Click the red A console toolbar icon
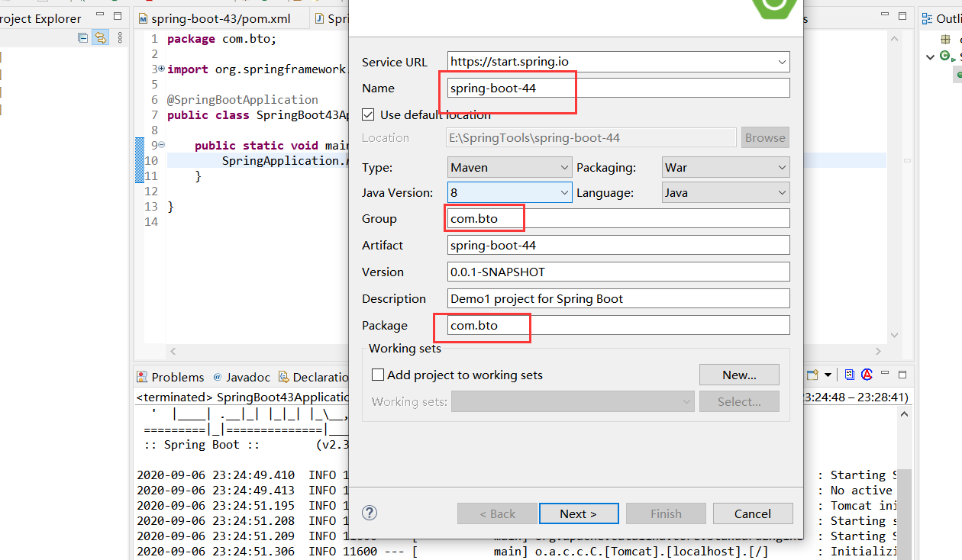The image size is (962, 560). click(x=867, y=375)
